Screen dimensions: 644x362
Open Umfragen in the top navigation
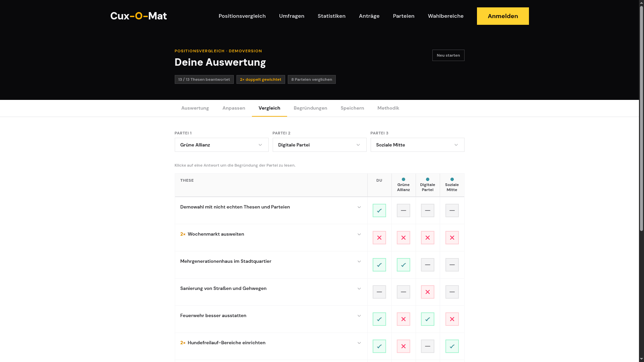[291, 16]
